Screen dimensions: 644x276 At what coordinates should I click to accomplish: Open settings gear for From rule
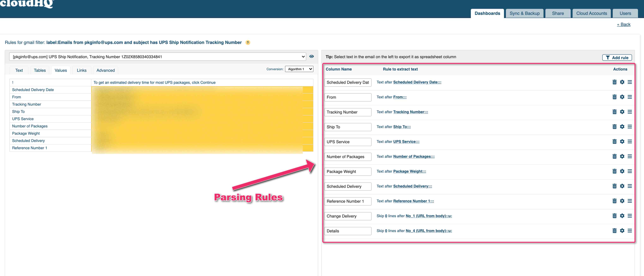pyautogui.click(x=622, y=97)
